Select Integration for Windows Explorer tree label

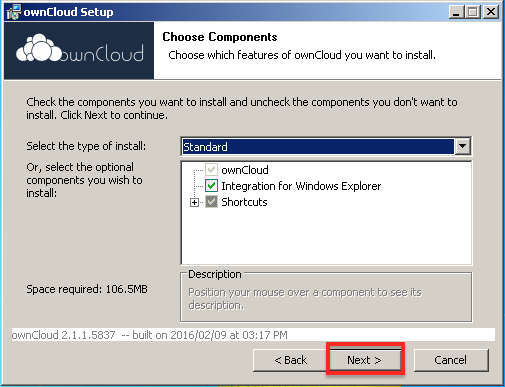(x=301, y=186)
